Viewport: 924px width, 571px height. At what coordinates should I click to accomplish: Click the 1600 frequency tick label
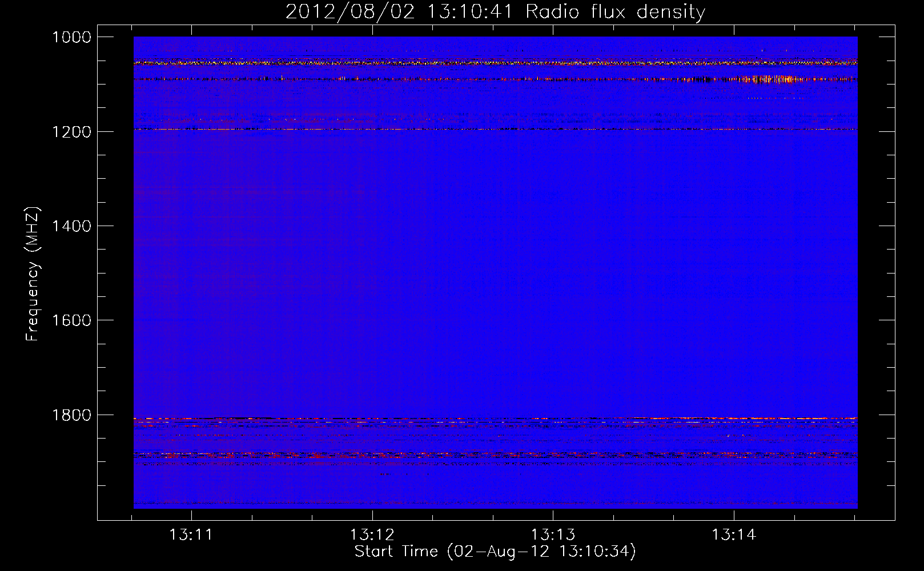coord(72,320)
